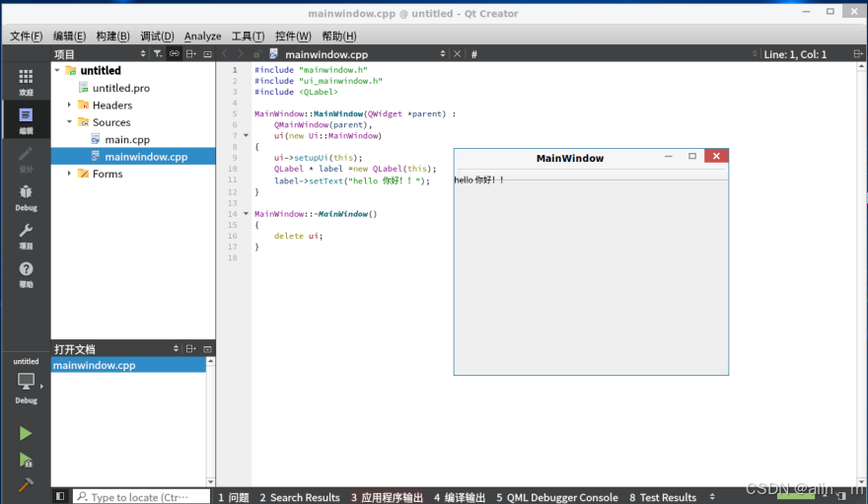Switch to the Edit (编辑) mode

[26, 120]
